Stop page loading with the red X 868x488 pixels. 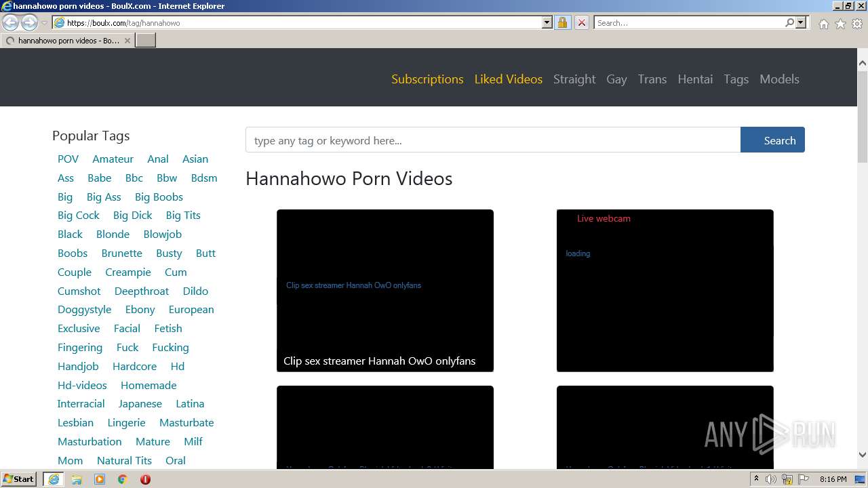(582, 22)
